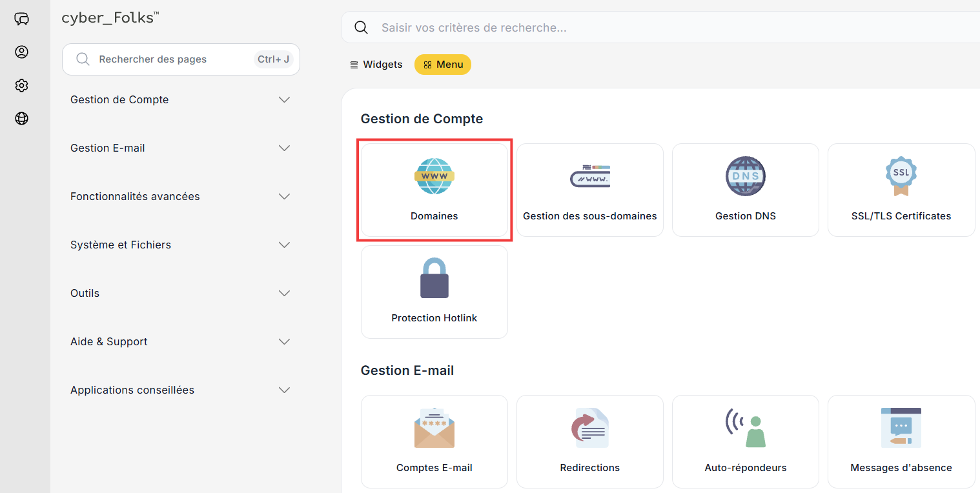The image size is (980, 493).
Task: Click the Protection Hotlink padlock icon
Action: (434, 277)
